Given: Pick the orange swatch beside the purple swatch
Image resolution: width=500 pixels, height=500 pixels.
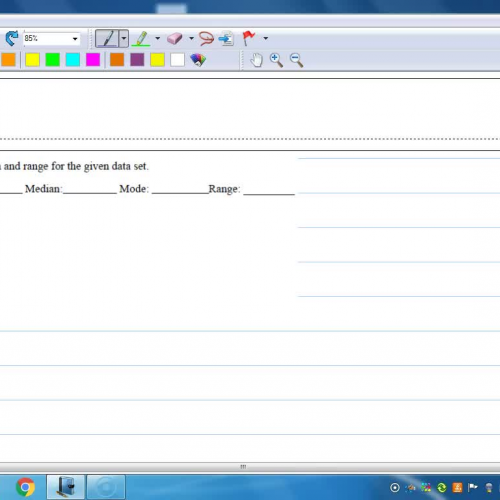Looking at the screenshot, I should pyautogui.click(x=117, y=60).
